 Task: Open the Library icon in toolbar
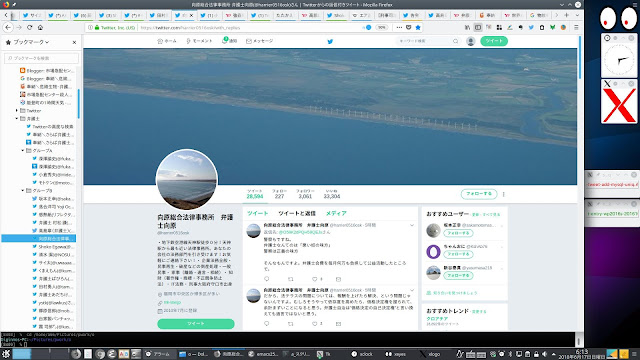[467, 27]
